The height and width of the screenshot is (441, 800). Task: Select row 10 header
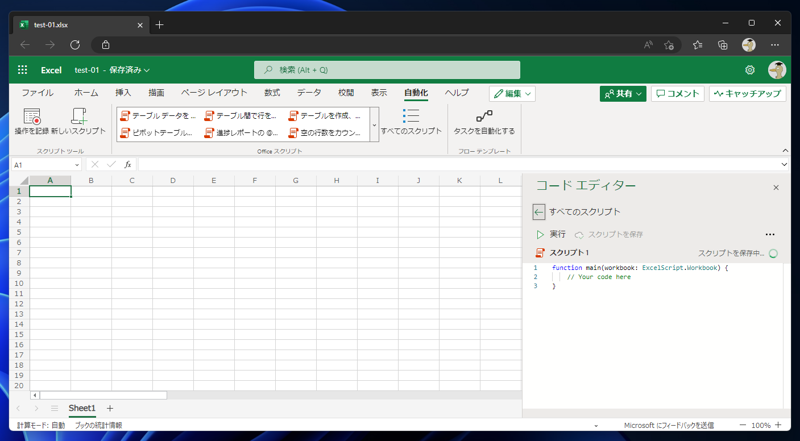(x=19, y=283)
